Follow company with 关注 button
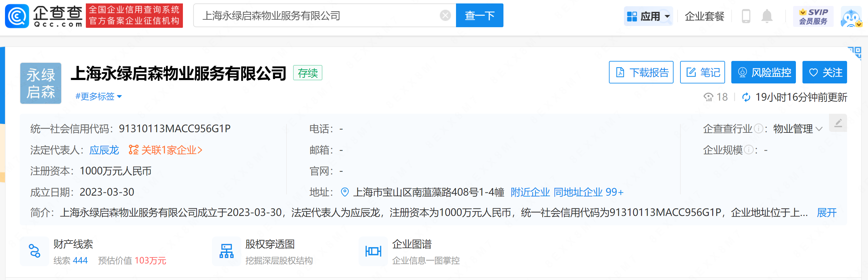868x280 pixels. (825, 72)
